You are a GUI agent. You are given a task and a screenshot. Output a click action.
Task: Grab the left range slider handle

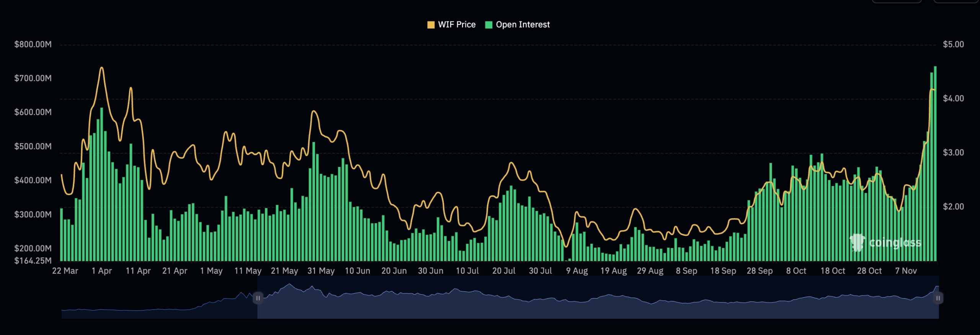click(x=258, y=298)
